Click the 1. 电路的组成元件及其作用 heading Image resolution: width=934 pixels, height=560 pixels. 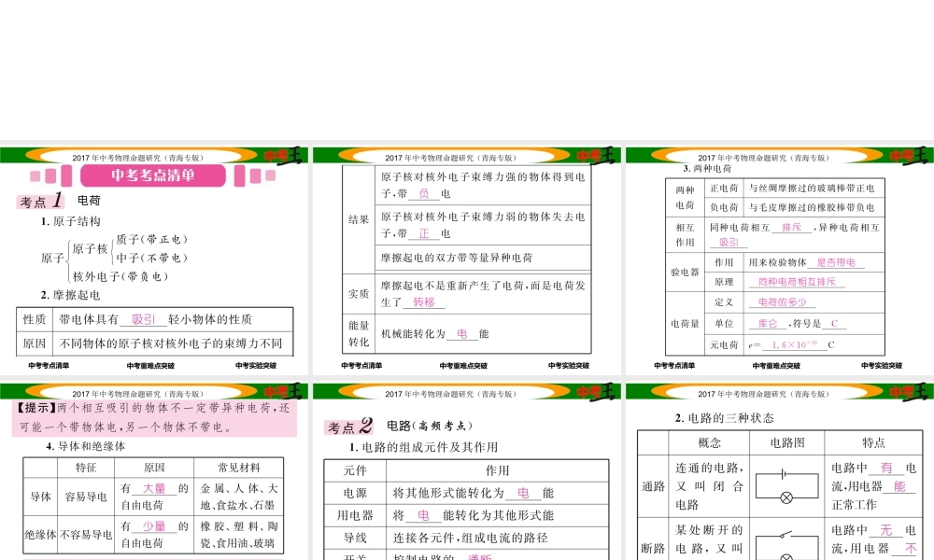pos(423,447)
